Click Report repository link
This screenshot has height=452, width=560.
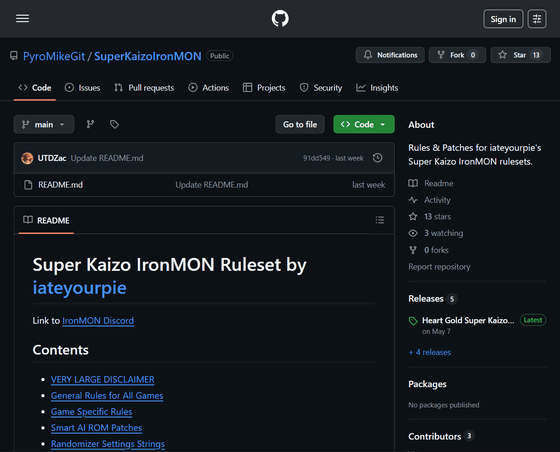(439, 267)
